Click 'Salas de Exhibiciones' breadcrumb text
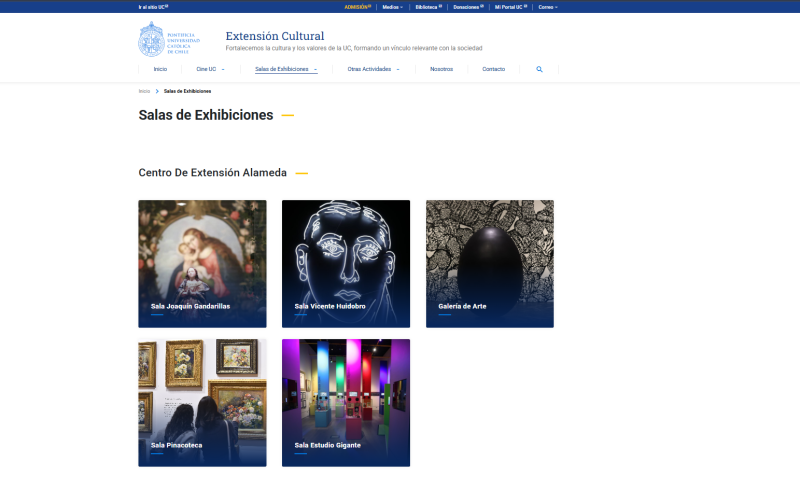 187,91
